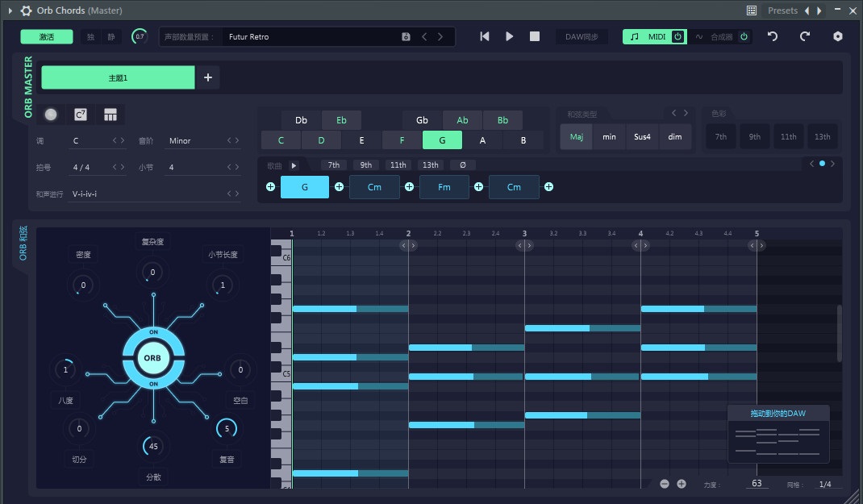
Task: Click the next arrow beside Futur Retro preset
Action: pyautogui.click(x=441, y=36)
